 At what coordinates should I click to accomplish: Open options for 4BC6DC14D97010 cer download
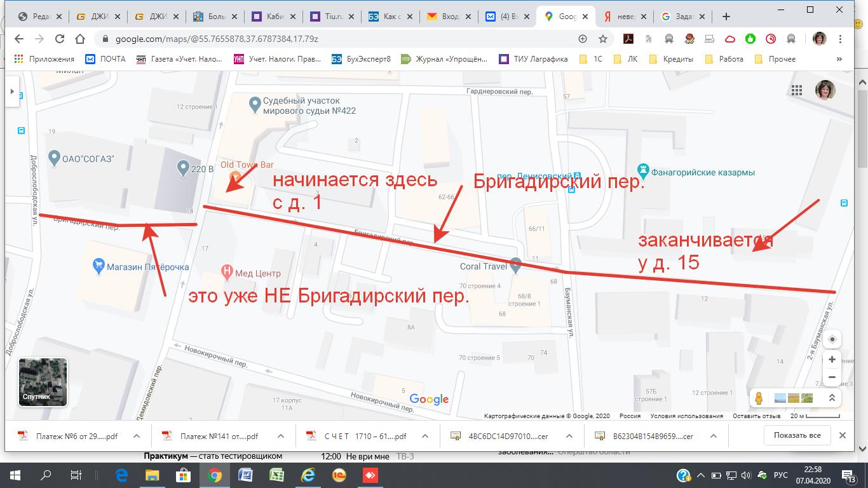pyautogui.click(x=569, y=436)
